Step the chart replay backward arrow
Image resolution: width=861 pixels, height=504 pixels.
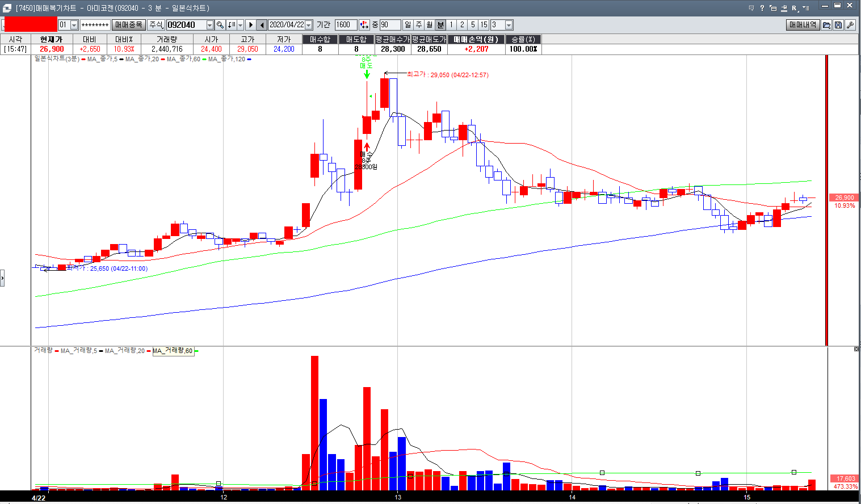tap(262, 25)
